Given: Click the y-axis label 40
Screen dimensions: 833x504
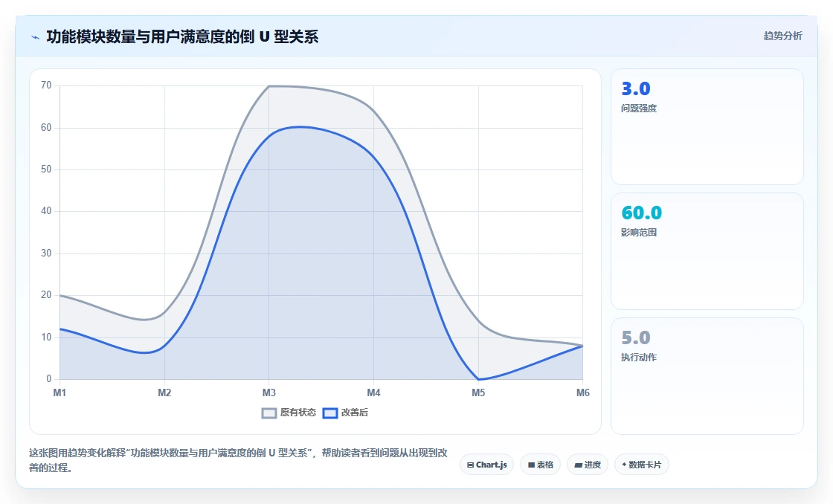Looking at the screenshot, I should click(46, 211).
